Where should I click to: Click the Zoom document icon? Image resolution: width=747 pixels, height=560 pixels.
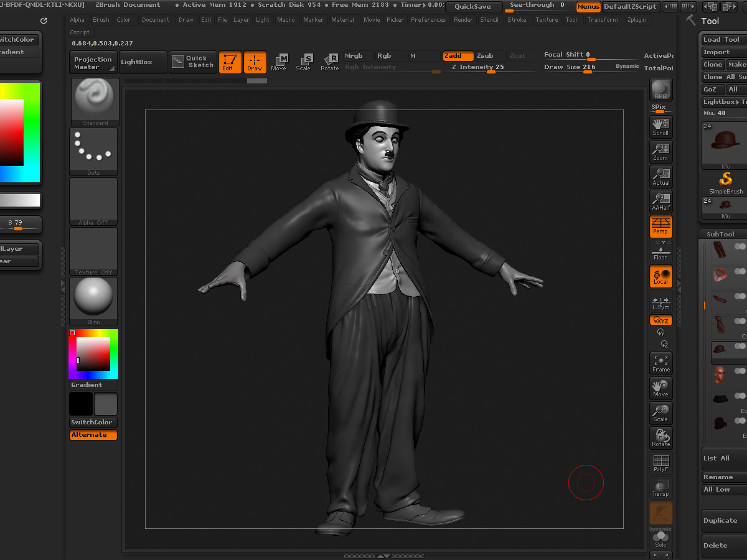click(660, 152)
